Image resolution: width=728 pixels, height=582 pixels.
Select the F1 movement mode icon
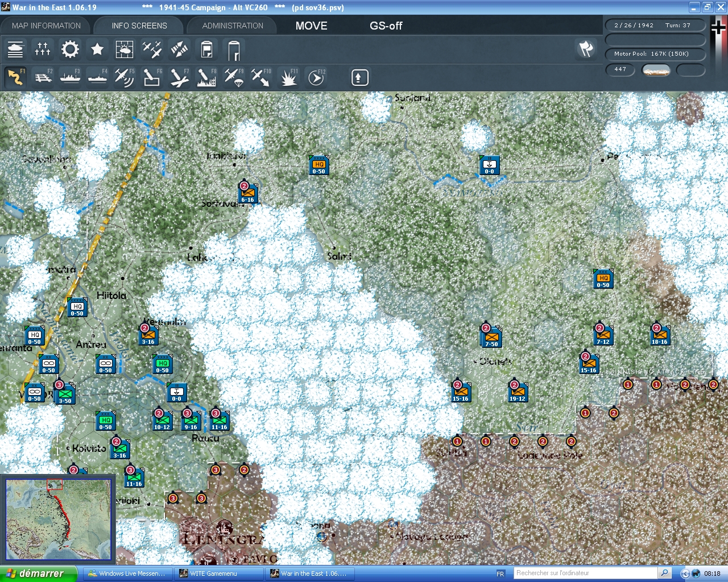click(x=15, y=77)
